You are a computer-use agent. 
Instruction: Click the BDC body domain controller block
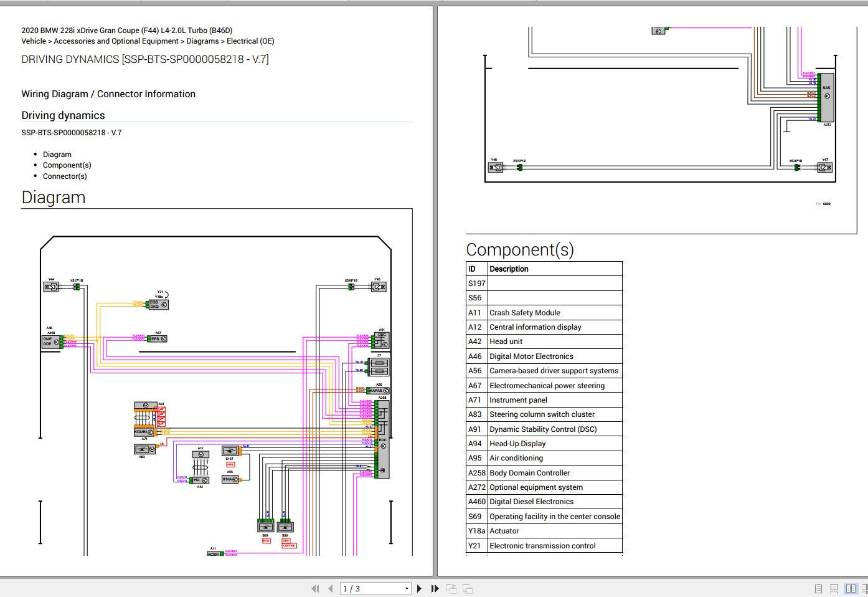[x=382, y=440]
